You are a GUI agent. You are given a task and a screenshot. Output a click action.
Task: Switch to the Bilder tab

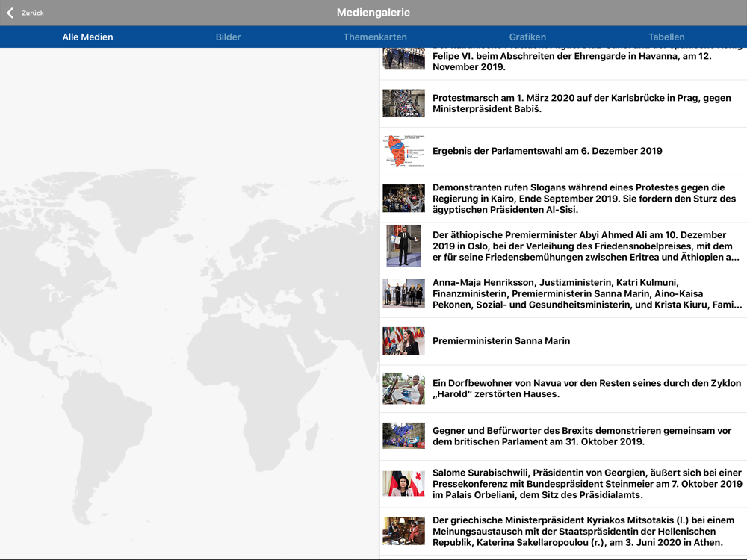tap(228, 37)
